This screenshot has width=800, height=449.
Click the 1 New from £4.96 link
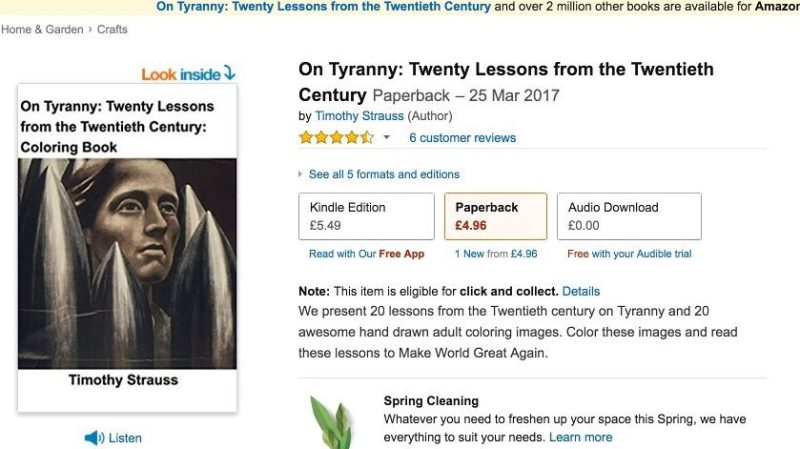[495, 254]
